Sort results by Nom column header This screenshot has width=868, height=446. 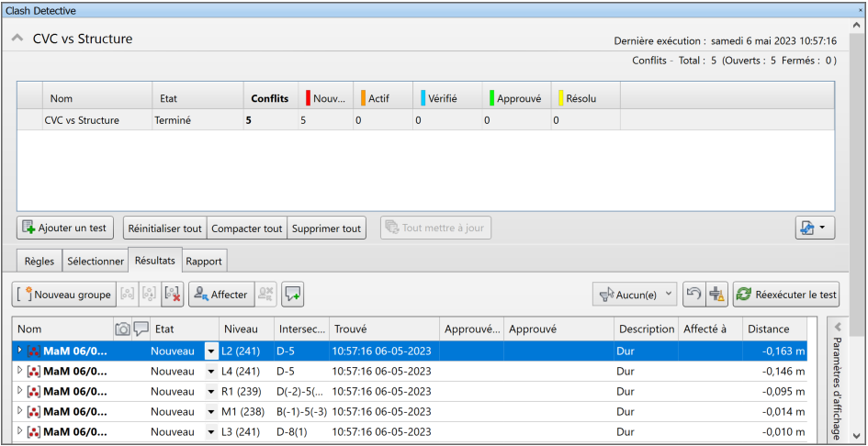pos(62,329)
